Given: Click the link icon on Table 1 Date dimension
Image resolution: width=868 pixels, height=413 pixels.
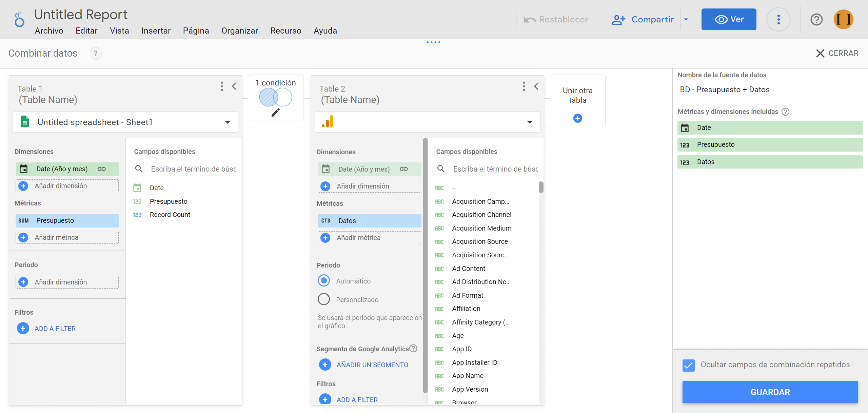Looking at the screenshot, I should click(102, 169).
